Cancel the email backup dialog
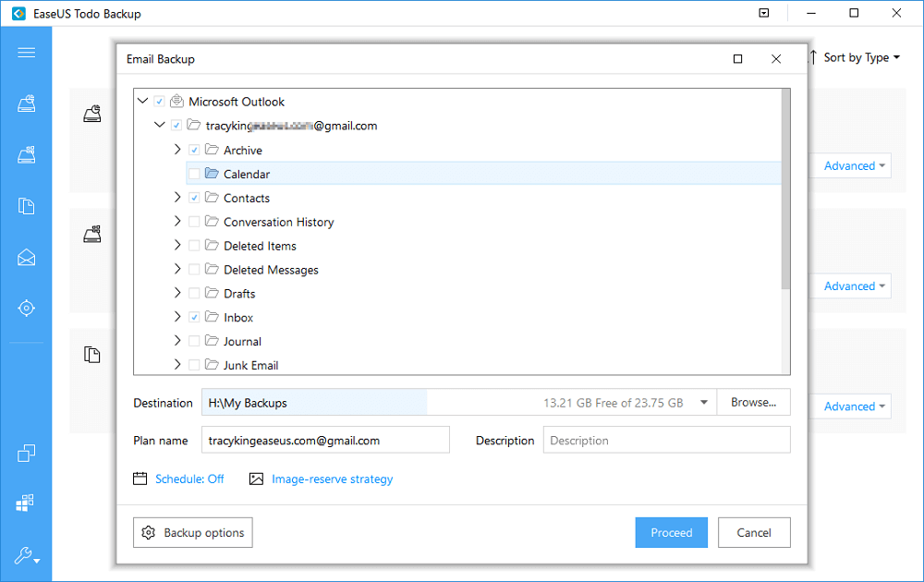 pyautogui.click(x=754, y=532)
